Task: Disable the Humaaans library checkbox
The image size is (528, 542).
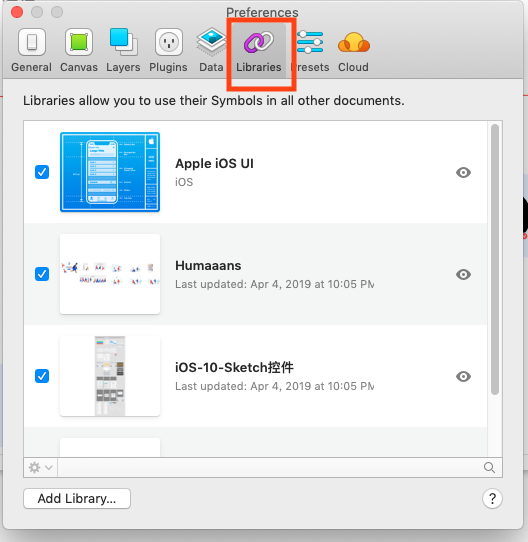Action: (42, 274)
